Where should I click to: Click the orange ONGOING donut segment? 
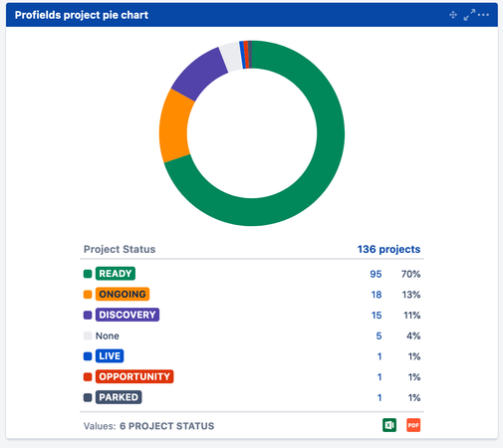click(x=174, y=127)
